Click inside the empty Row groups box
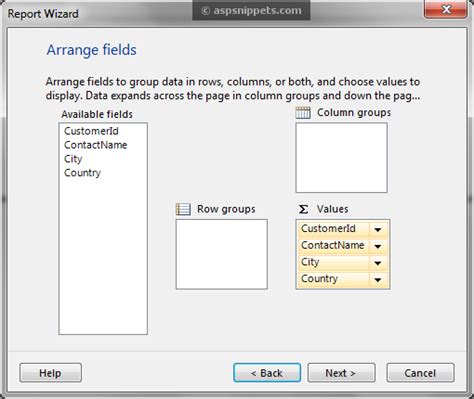Image resolution: width=474 pixels, height=399 pixels. point(222,254)
